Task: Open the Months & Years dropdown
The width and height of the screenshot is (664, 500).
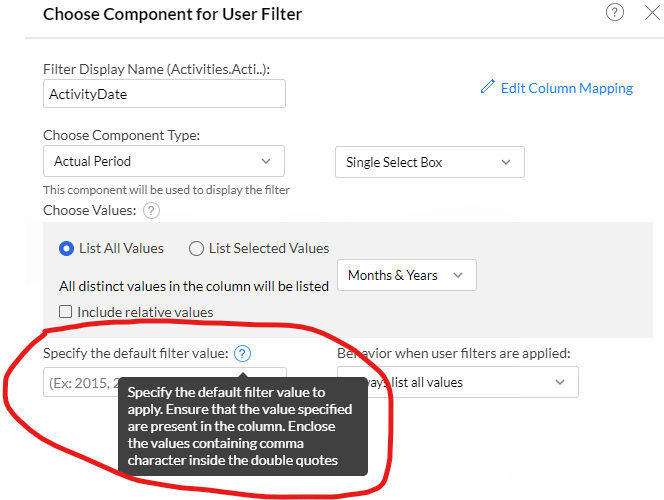Action: (407, 275)
